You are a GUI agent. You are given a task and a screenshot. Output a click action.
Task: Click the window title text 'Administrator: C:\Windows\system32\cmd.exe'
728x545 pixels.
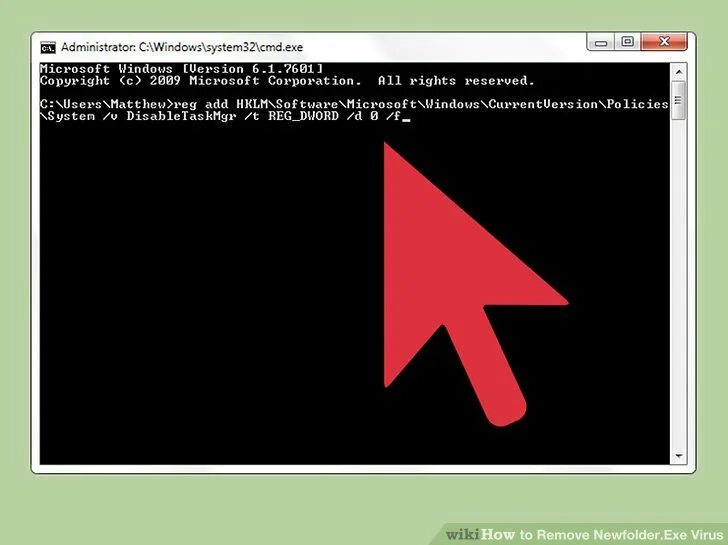pos(182,47)
